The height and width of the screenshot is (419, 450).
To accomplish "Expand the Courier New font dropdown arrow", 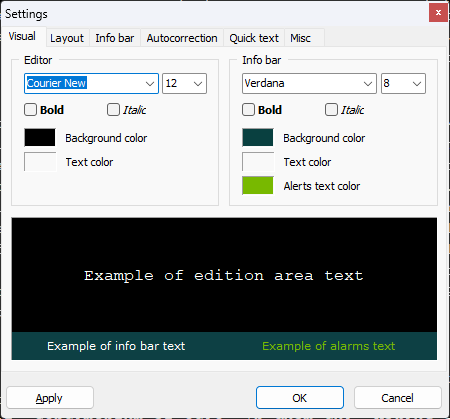I will pos(150,83).
